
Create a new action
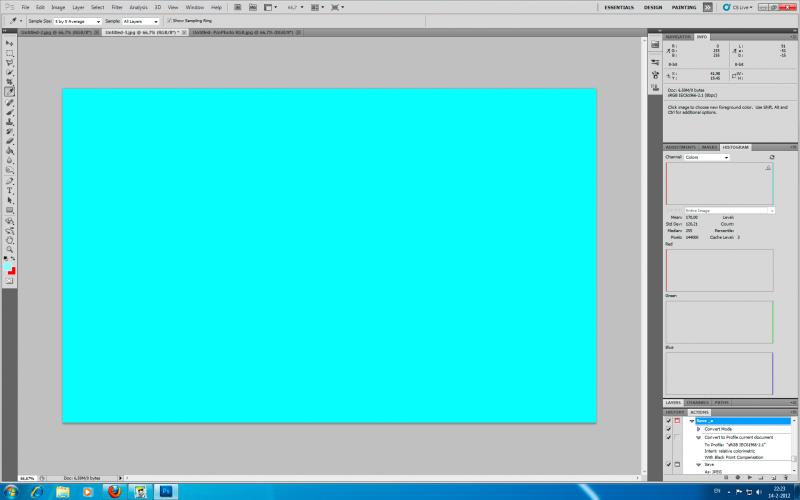(773, 478)
